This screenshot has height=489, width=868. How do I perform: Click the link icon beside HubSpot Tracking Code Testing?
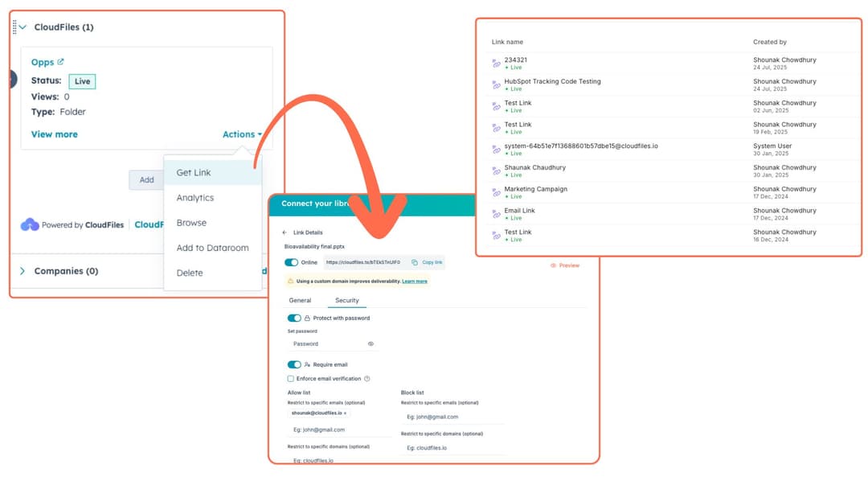pos(496,85)
